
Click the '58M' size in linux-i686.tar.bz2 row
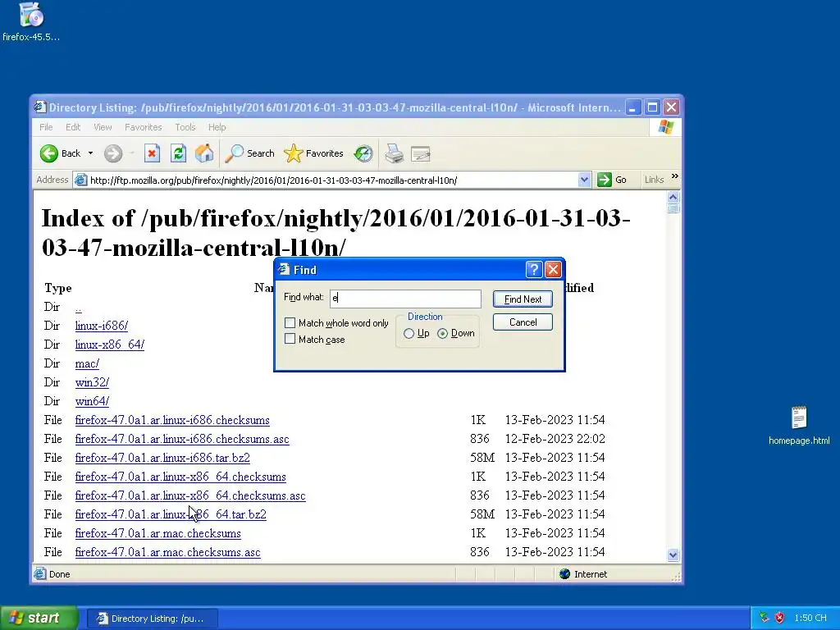coord(482,458)
